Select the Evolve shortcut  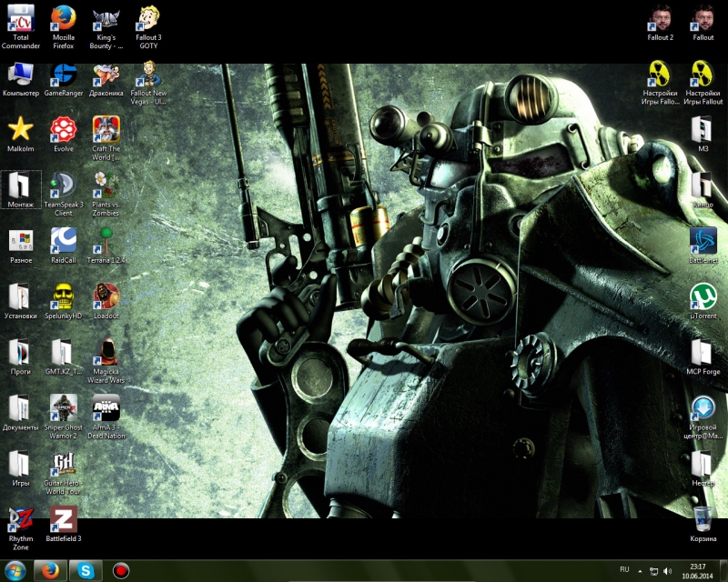pos(64,135)
